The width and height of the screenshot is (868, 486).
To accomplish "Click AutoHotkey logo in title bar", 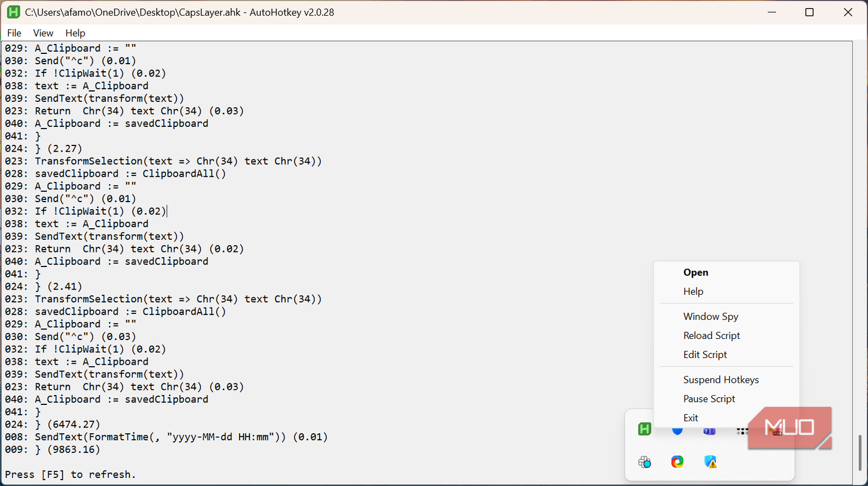I will coord(13,12).
